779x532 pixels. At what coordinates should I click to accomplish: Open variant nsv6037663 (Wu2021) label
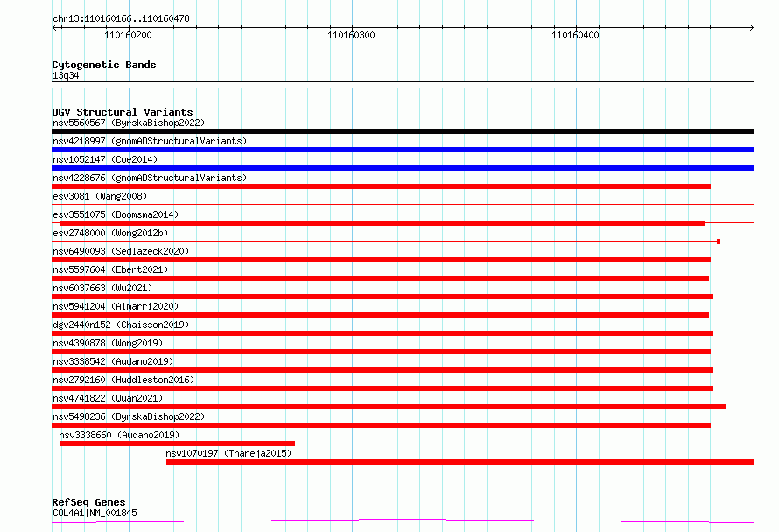click(x=102, y=288)
